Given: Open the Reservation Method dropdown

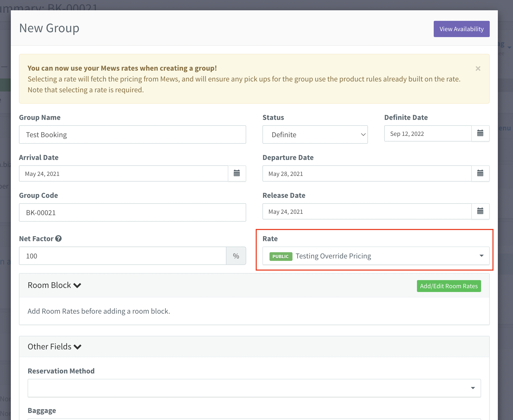Looking at the screenshot, I should 254,388.
